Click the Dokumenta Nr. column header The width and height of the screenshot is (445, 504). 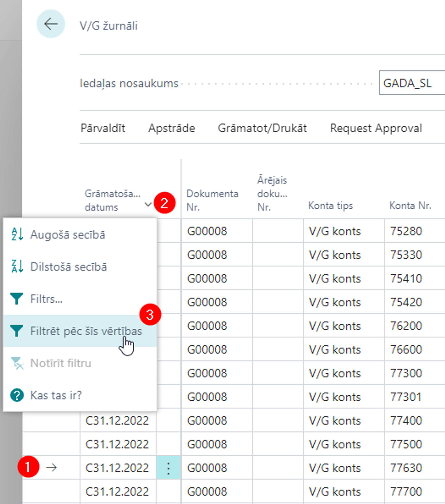point(212,200)
